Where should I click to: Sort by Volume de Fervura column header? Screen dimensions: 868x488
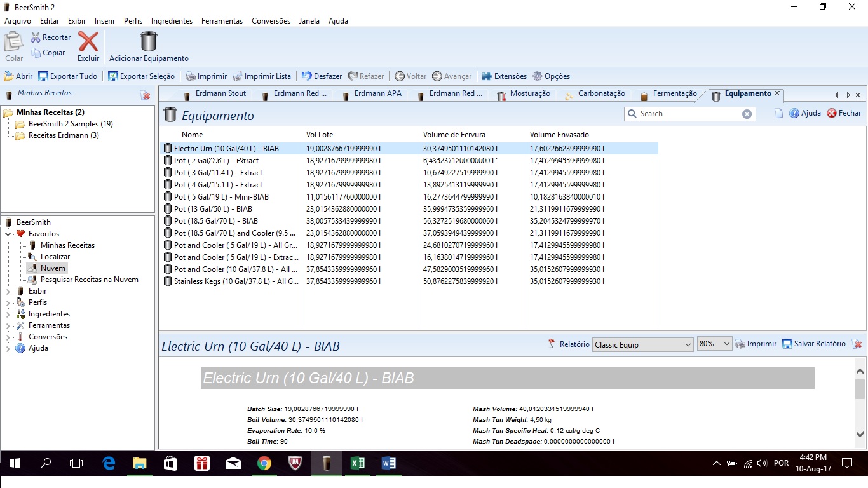click(x=472, y=135)
